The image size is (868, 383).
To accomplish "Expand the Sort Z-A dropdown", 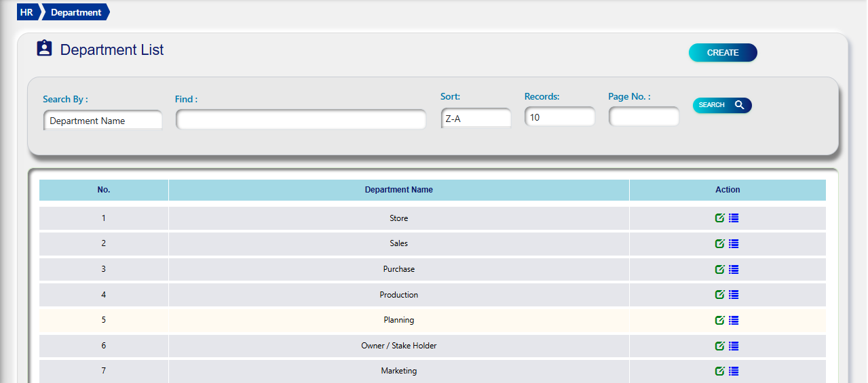I will coord(476,119).
